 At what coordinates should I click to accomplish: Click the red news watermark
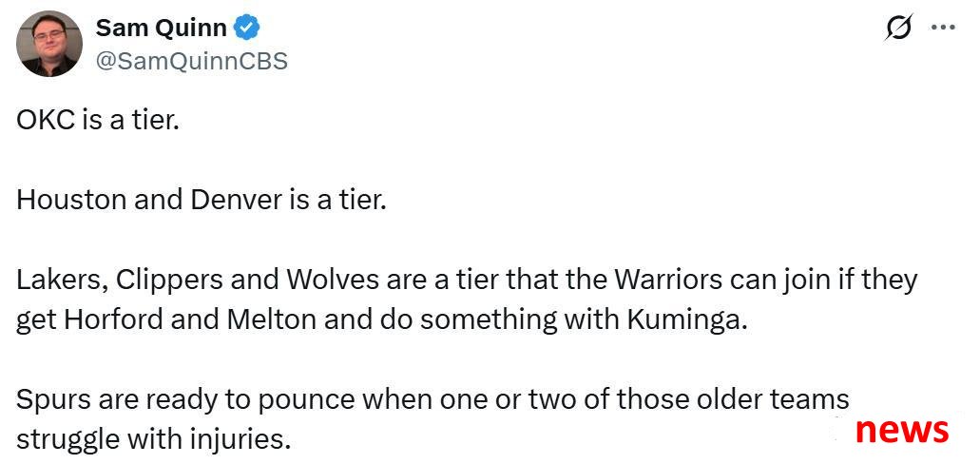pyautogui.click(x=902, y=430)
